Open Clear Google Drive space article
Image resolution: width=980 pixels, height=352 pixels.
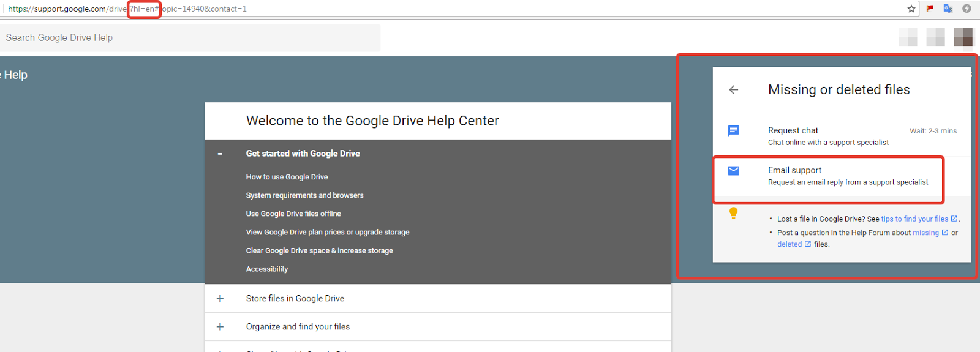pos(319,250)
